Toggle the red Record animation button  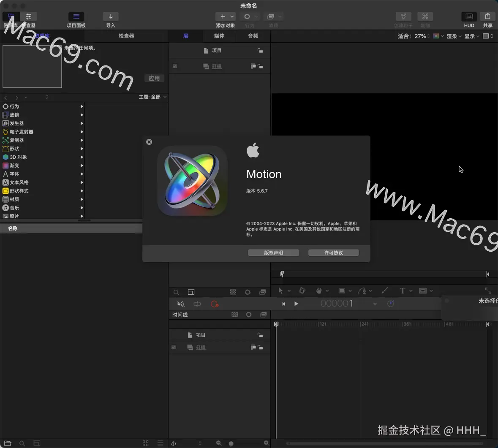pyautogui.click(x=215, y=304)
